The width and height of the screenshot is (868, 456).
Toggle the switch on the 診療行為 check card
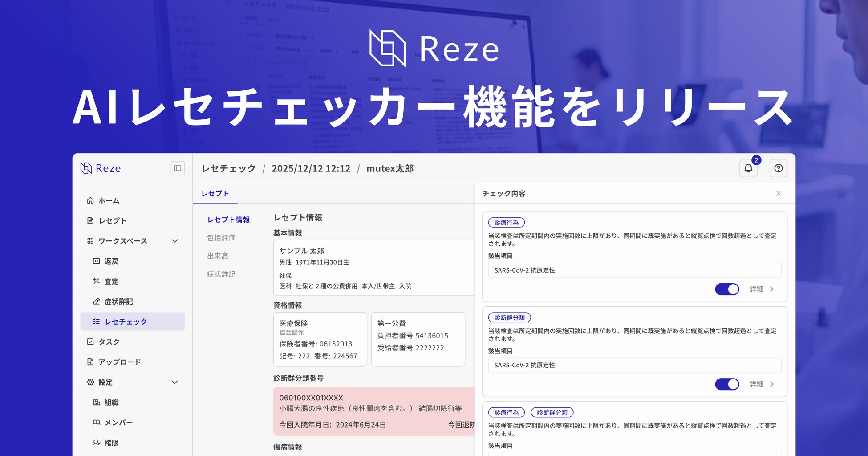click(x=727, y=289)
